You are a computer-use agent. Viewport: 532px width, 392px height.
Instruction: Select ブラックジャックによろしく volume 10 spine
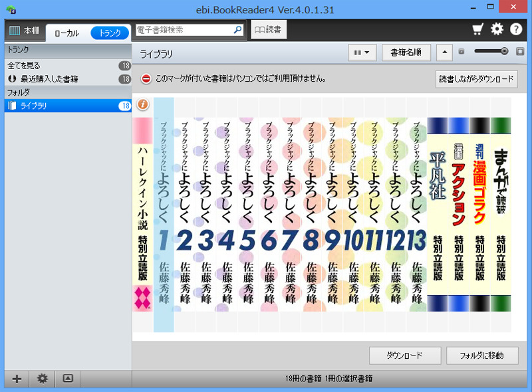point(353,215)
